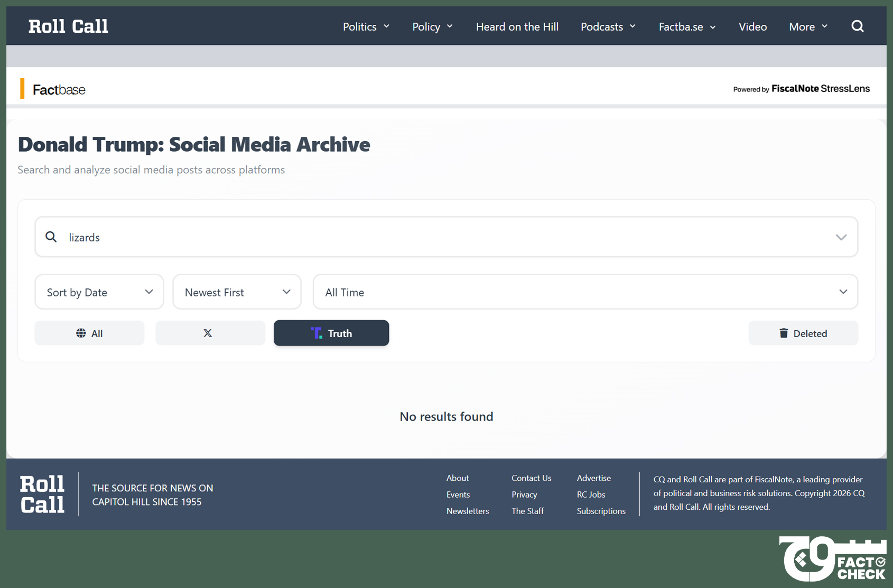Click the search field containing lizards
Viewport: 893px width, 588px height.
click(444, 237)
